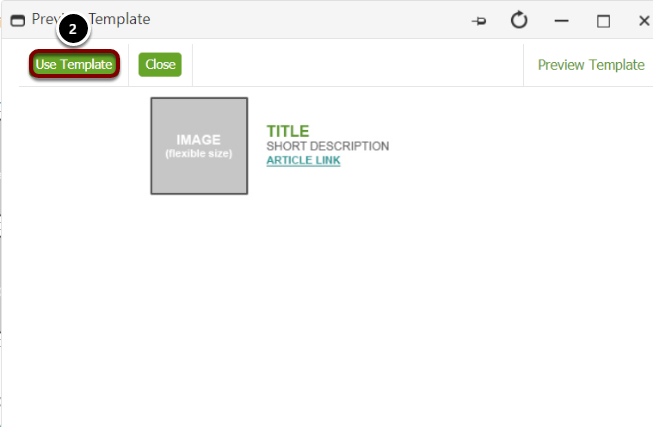Click empty title bar area left of pin
The height and width of the screenshot is (427, 653).
click(x=308, y=20)
